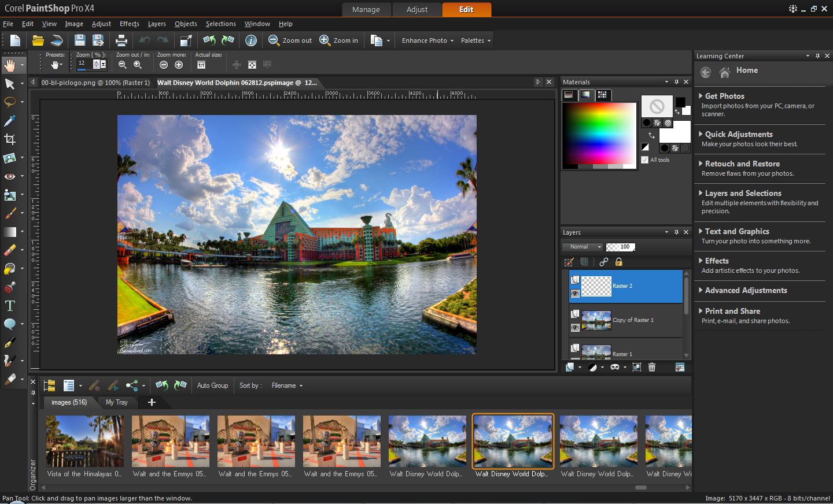The height and width of the screenshot is (504, 833).
Task: Click the Image Information icon
Action: pos(250,40)
